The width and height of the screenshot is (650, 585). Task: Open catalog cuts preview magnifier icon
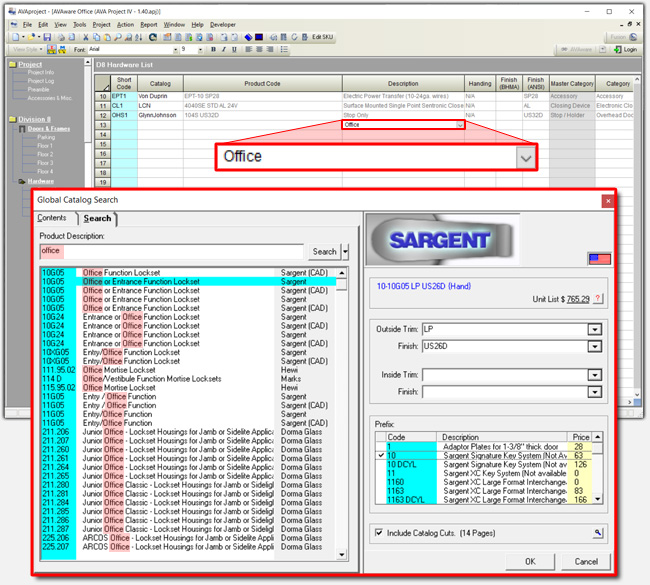tap(598, 533)
